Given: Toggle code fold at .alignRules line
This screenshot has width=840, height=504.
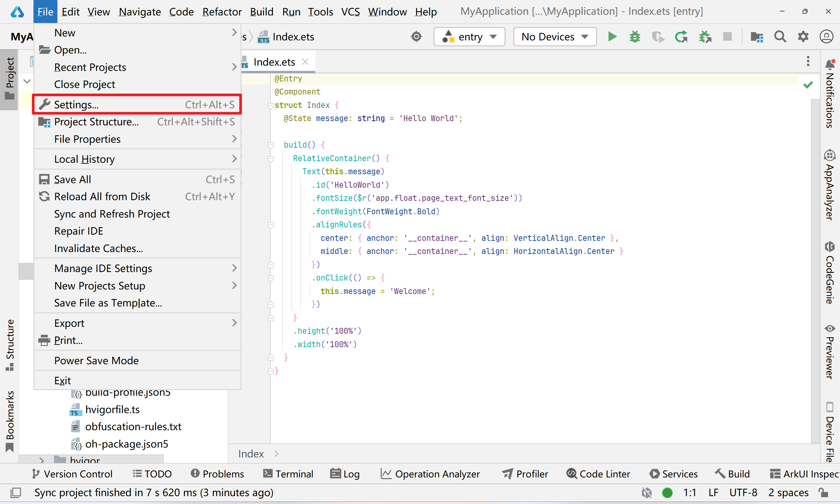Looking at the screenshot, I should click(x=271, y=225).
